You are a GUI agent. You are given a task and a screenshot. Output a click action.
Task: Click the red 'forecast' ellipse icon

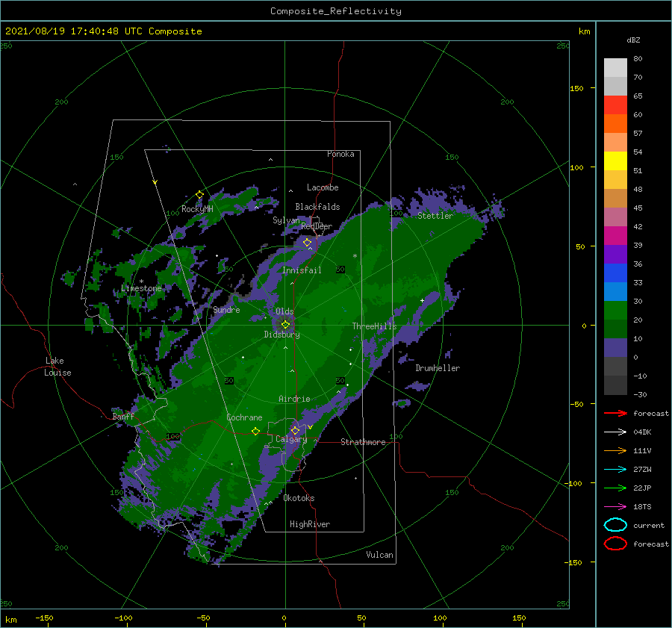(615, 544)
